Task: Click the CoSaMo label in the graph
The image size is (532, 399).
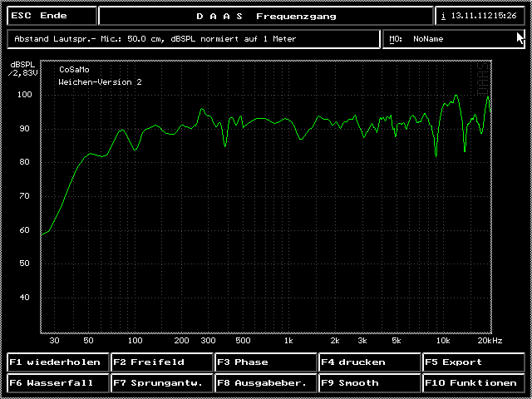Action: click(x=74, y=70)
